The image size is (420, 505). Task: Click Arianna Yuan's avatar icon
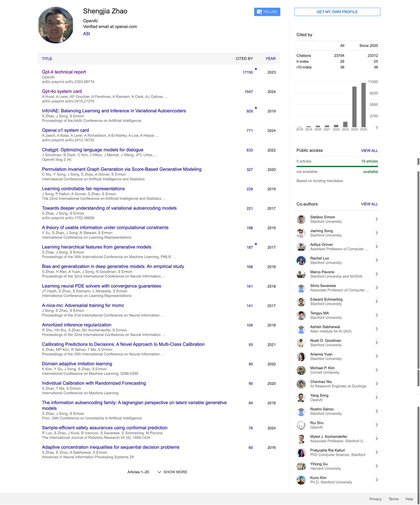(x=301, y=356)
